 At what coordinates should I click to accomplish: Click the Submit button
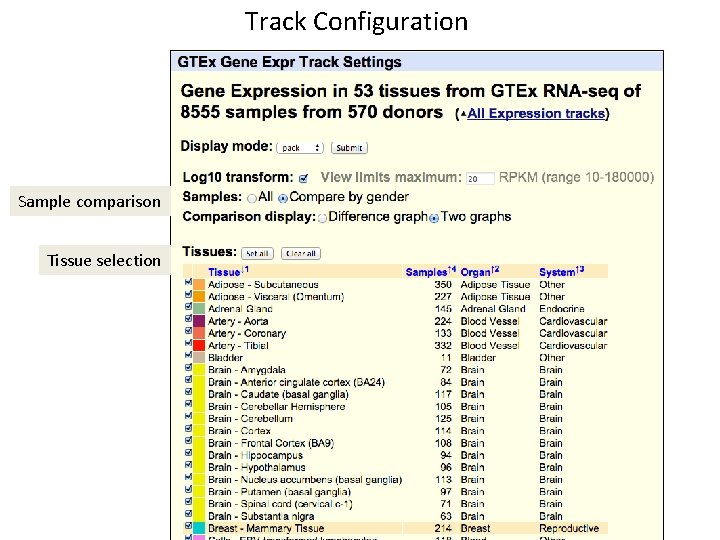[x=349, y=148]
